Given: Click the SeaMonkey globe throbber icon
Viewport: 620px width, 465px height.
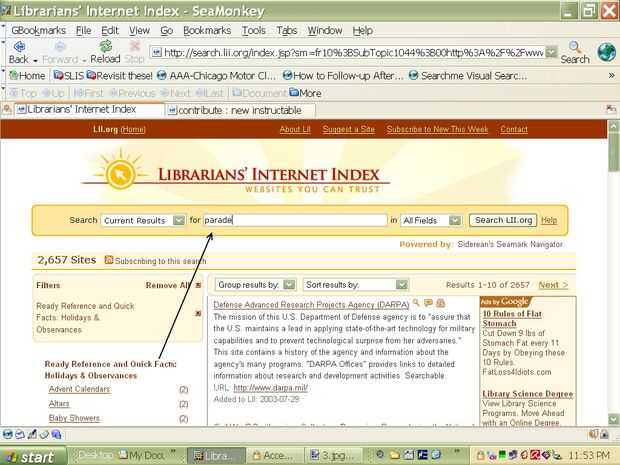Looking at the screenshot, I should pos(606,52).
